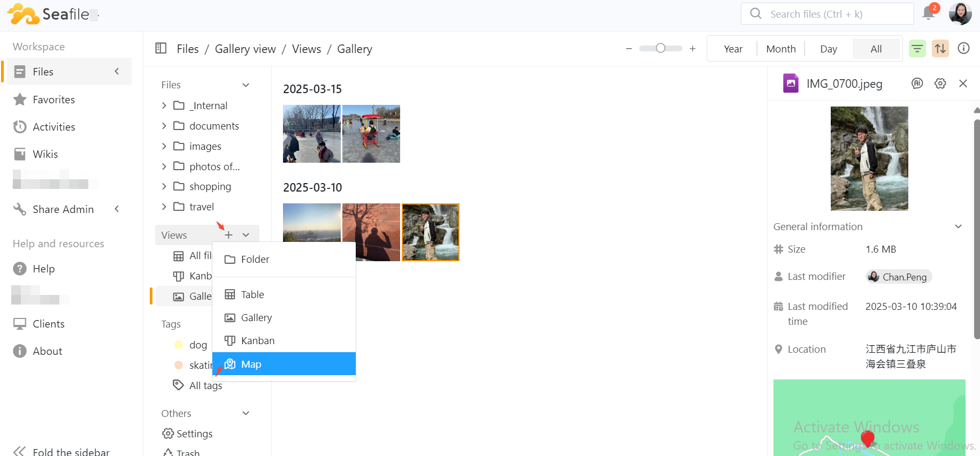Screen dimensions: 980x456
Task: Switch gallery grouping to Month
Action: click(780, 49)
